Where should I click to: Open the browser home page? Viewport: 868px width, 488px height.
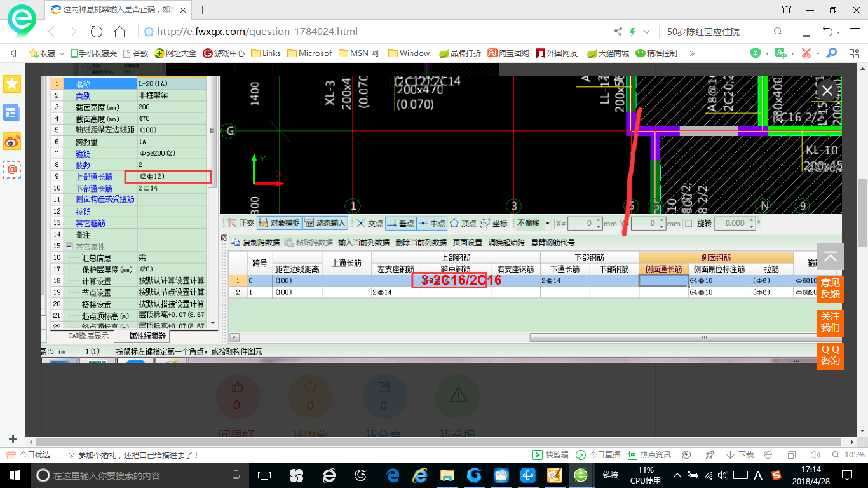click(119, 32)
